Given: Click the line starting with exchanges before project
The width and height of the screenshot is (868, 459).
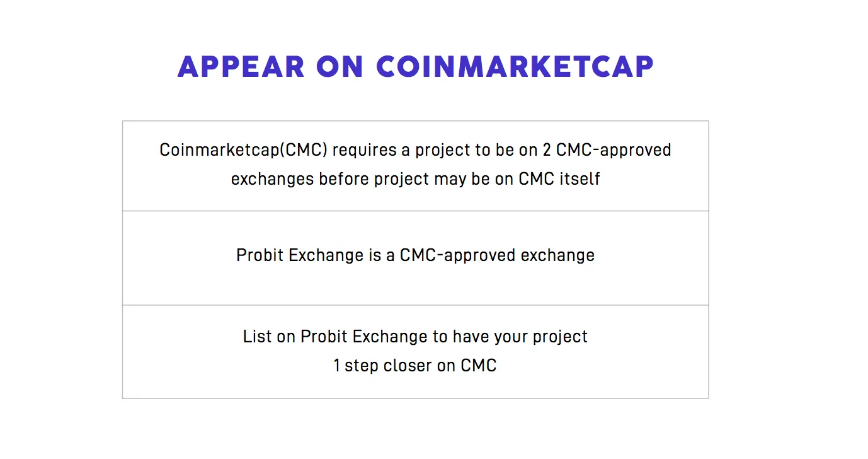Looking at the screenshot, I should pyautogui.click(x=415, y=179).
